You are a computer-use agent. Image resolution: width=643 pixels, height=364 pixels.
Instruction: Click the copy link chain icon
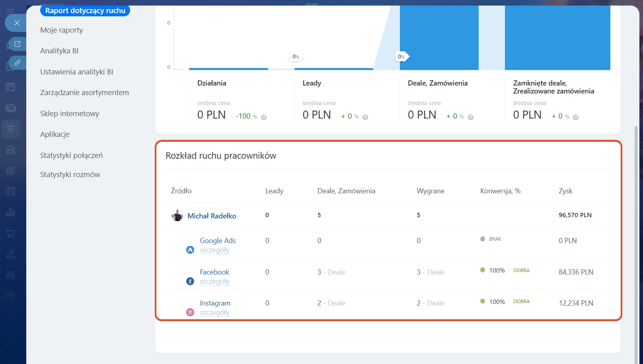point(18,63)
